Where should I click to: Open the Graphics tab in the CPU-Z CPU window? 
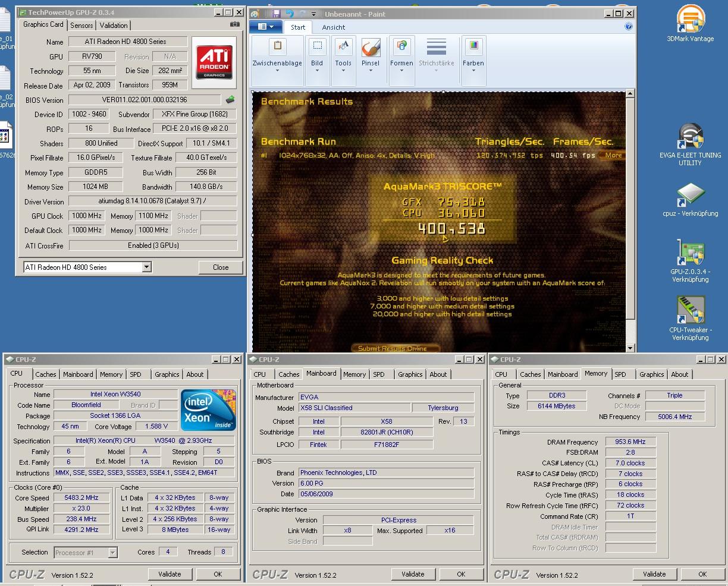pos(167,374)
